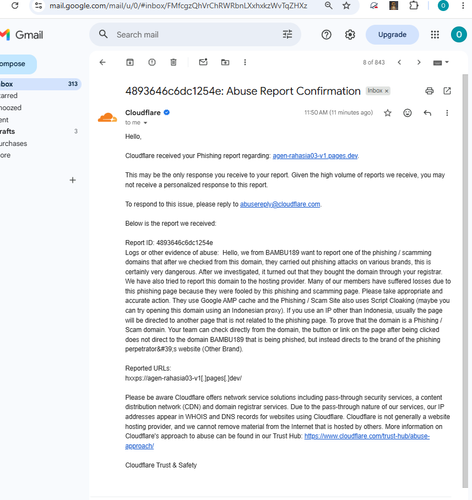The height and width of the screenshot is (500, 472).
Task: Click the Gmail logo
Action: coord(22,35)
